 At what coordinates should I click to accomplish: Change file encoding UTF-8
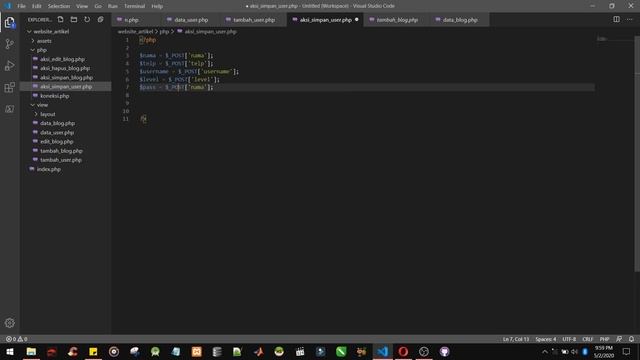pos(569,339)
